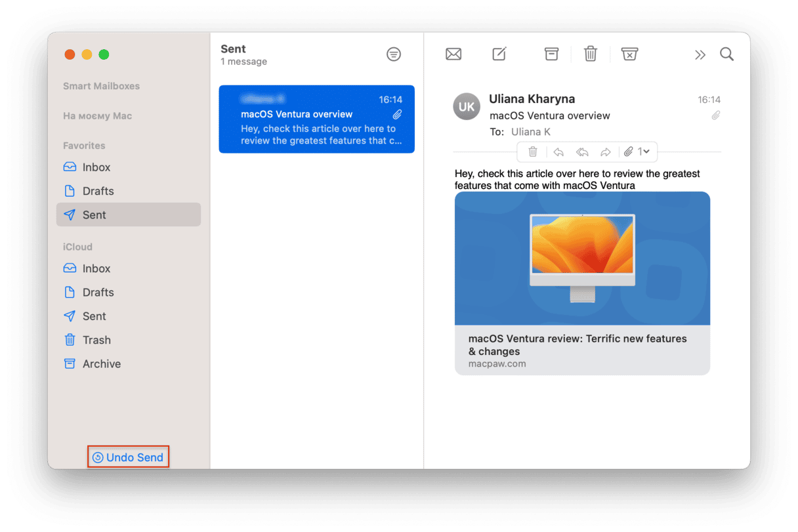Open Drafts under Favorites

tap(129, 191)
